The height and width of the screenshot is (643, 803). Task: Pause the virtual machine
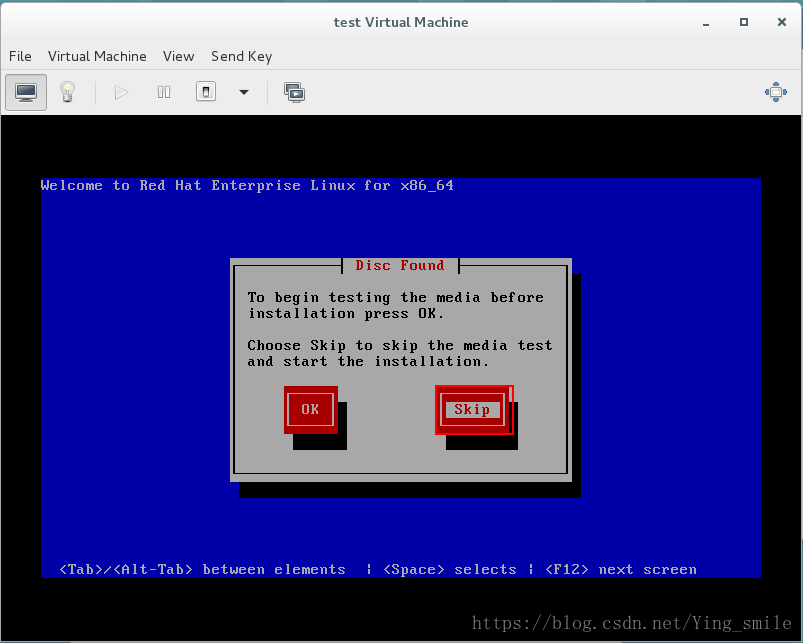tap(164, 92)
